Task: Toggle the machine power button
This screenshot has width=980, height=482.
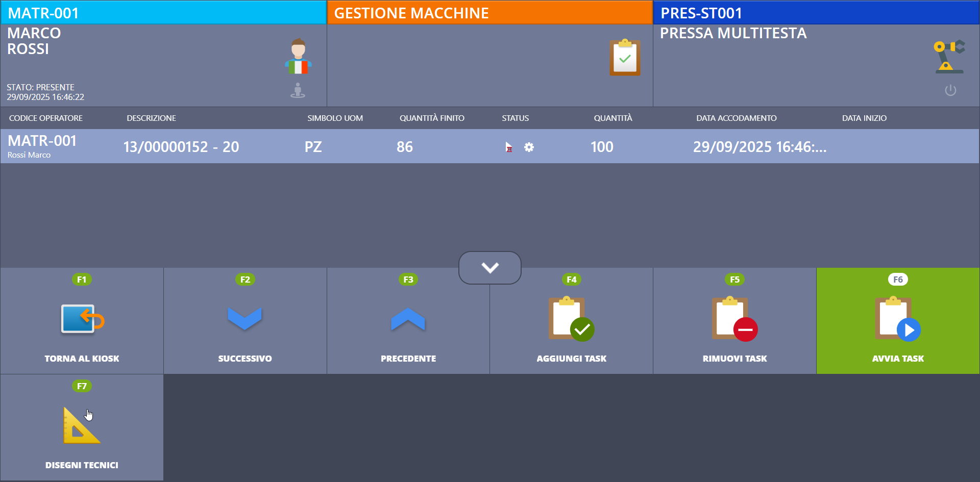Action: 950,91
